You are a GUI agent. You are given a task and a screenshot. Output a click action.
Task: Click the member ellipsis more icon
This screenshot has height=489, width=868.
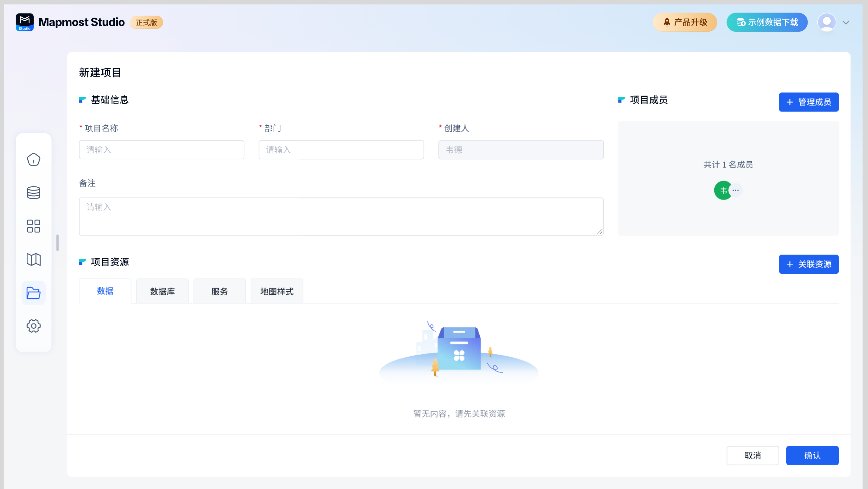736,190
